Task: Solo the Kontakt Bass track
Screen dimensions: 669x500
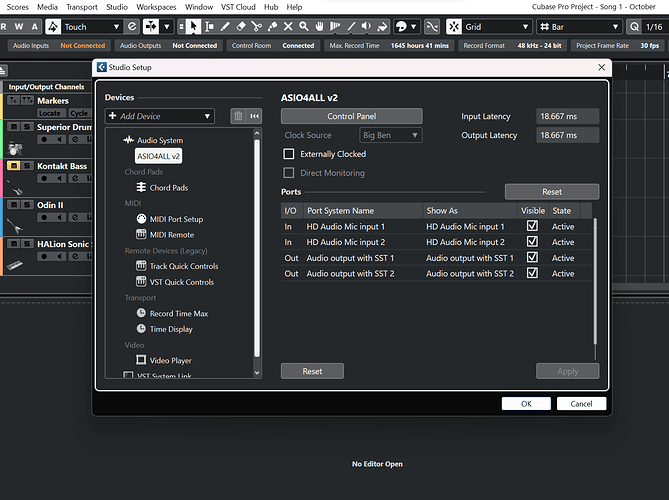Action: tap(27, 166)
